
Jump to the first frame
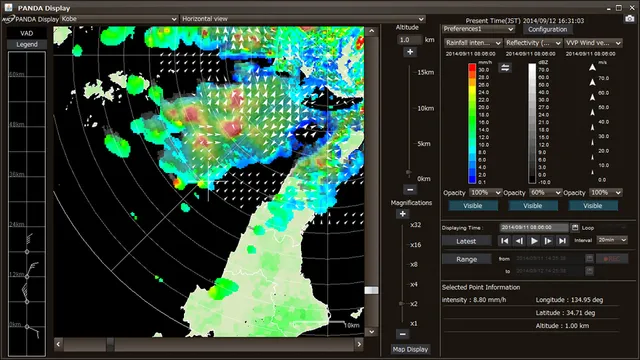504,241
